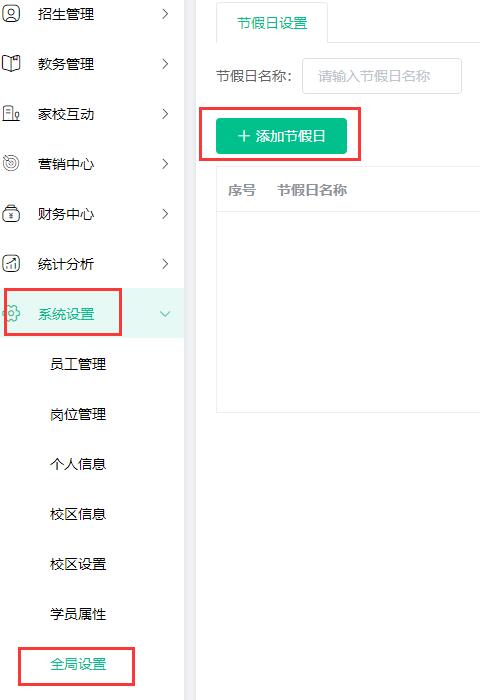Expand the 招生管理 chevron arrow
The image size is (480, 700).
tap(165, 14)
